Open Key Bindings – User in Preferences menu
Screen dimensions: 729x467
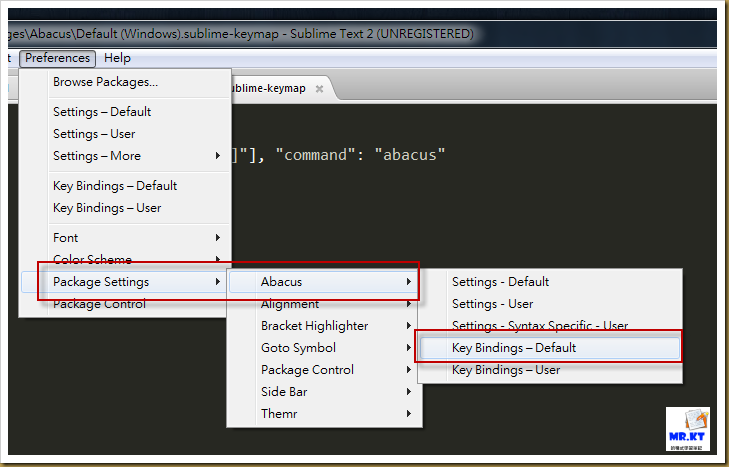coord(126,208)
